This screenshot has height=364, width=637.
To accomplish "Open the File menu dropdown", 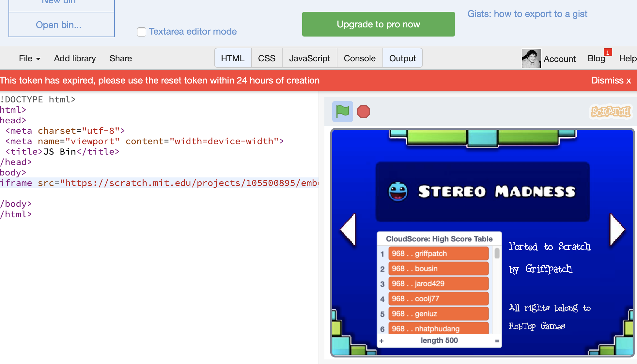I will click(29, 58).
